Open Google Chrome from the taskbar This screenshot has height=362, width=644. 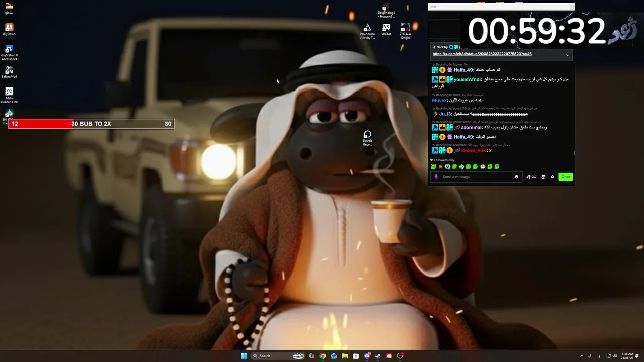pyautogui.click(x=323, y=356)
